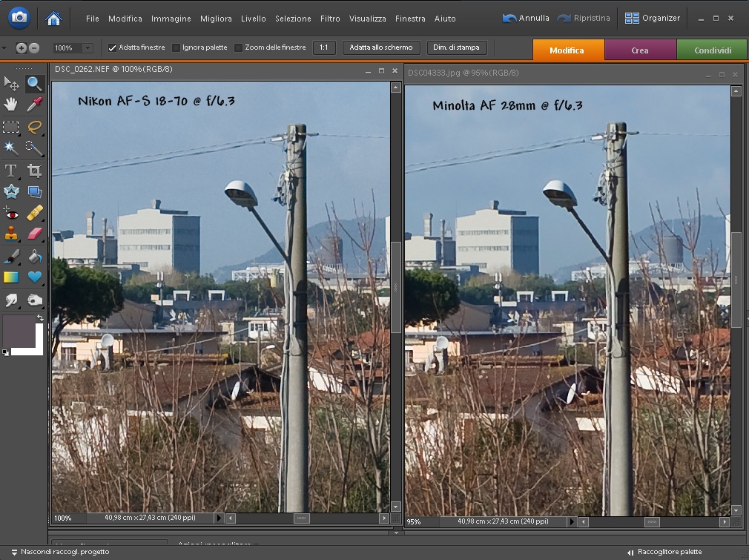
Task: Select the Smudge finger tool
Action: pos(11,300)
